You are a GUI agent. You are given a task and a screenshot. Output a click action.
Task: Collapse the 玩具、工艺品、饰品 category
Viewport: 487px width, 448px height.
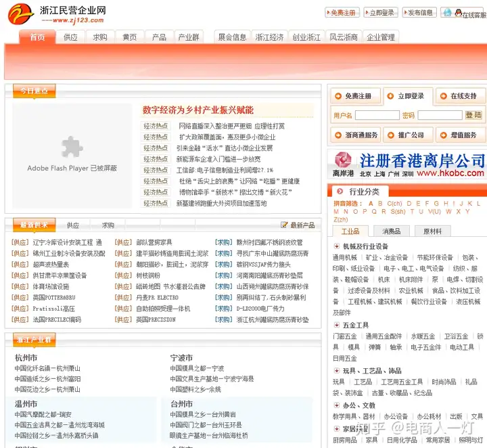[x=336, y=370]
